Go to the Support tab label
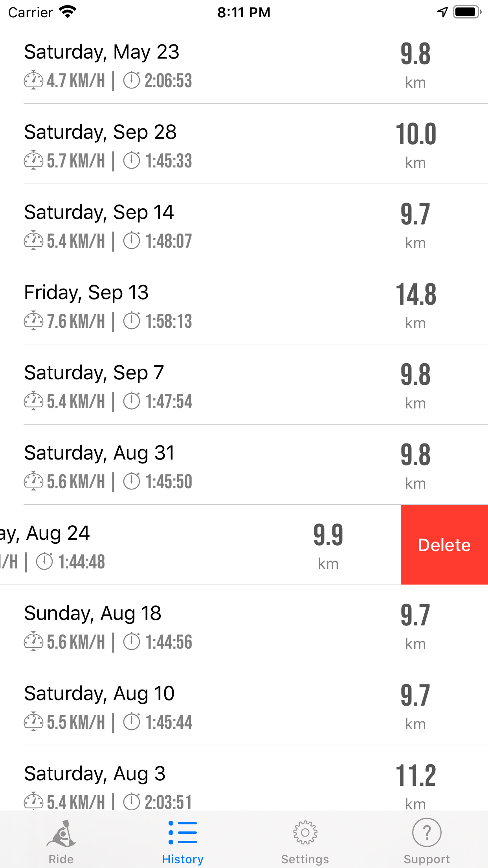This screenshot has height=868, width=488. 427,859
